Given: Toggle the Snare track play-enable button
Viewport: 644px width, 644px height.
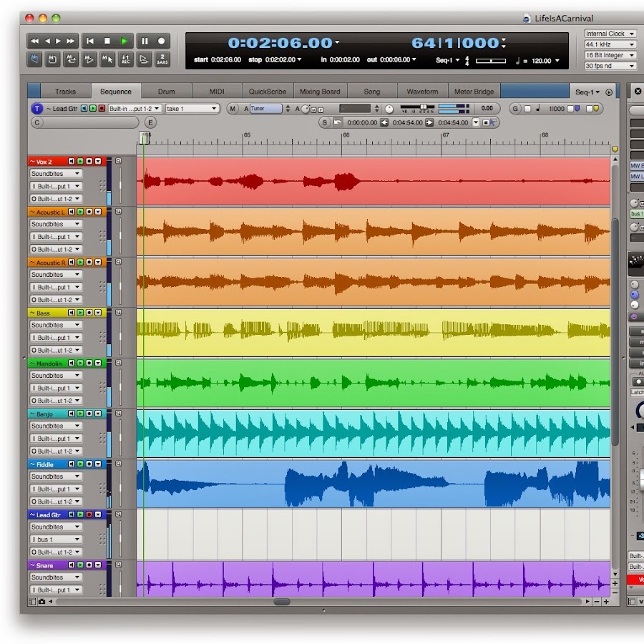Looking at the screenshot, I should pos(80,565).
